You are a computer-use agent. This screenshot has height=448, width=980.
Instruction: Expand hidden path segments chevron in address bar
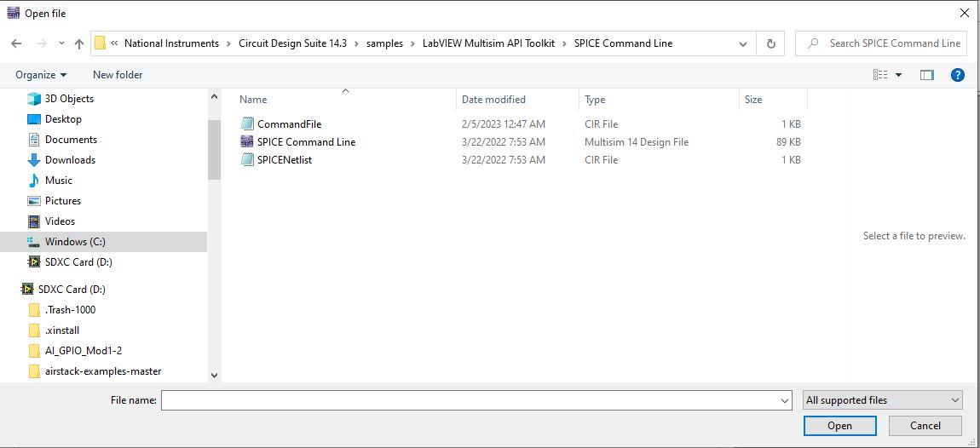[x=114, y=43]
